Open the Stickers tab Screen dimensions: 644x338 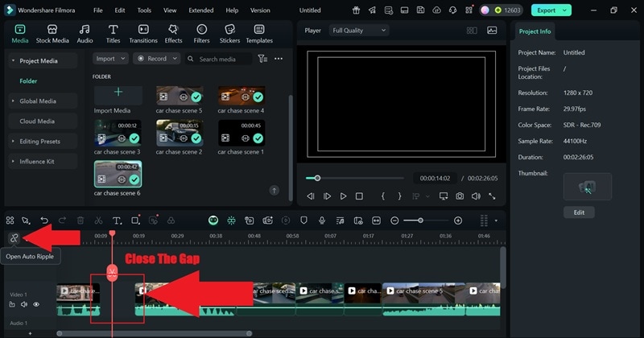(x=229, y=34)
